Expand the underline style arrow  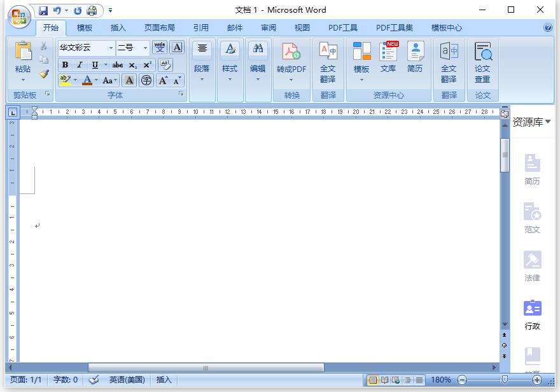click(x=106, y=65)
